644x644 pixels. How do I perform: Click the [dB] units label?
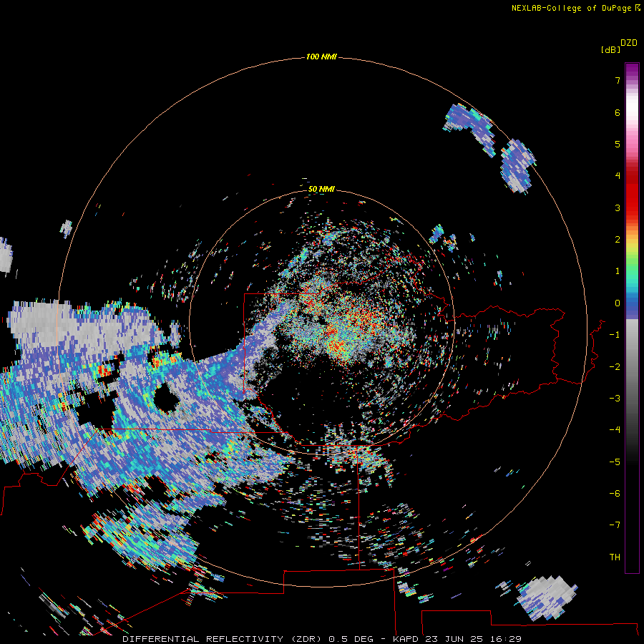pos(610,49)
